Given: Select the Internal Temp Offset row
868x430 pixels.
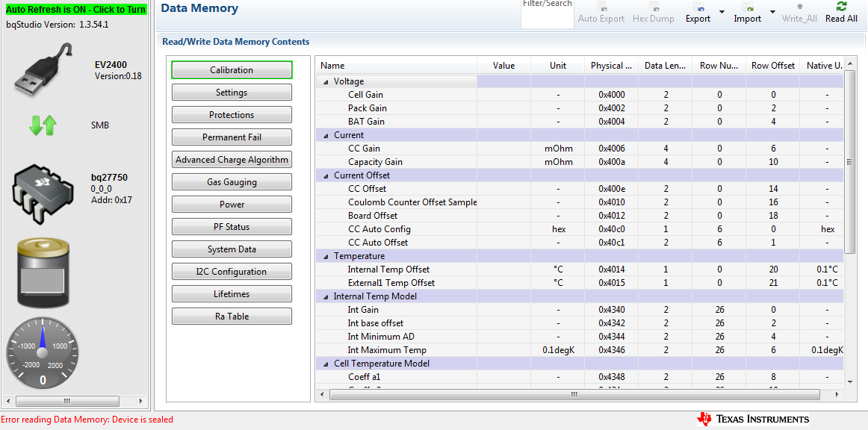Looking at the screenshot, I should pos(580,269).
